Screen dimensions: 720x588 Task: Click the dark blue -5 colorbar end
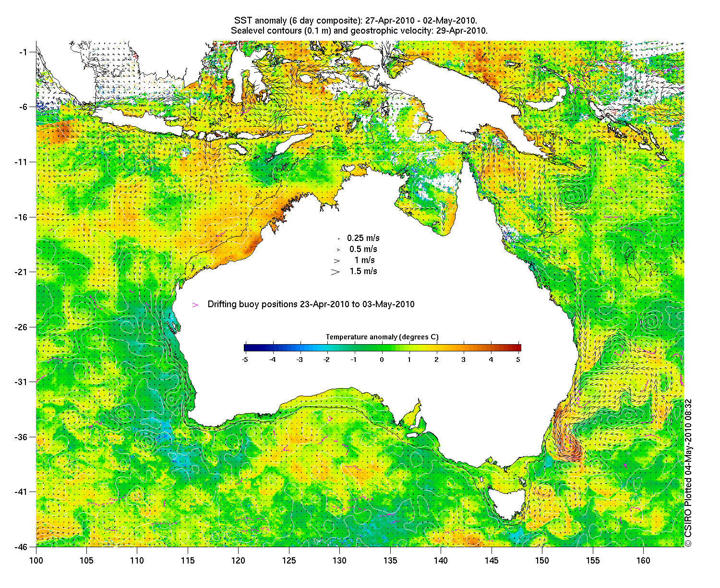point(246,348)
